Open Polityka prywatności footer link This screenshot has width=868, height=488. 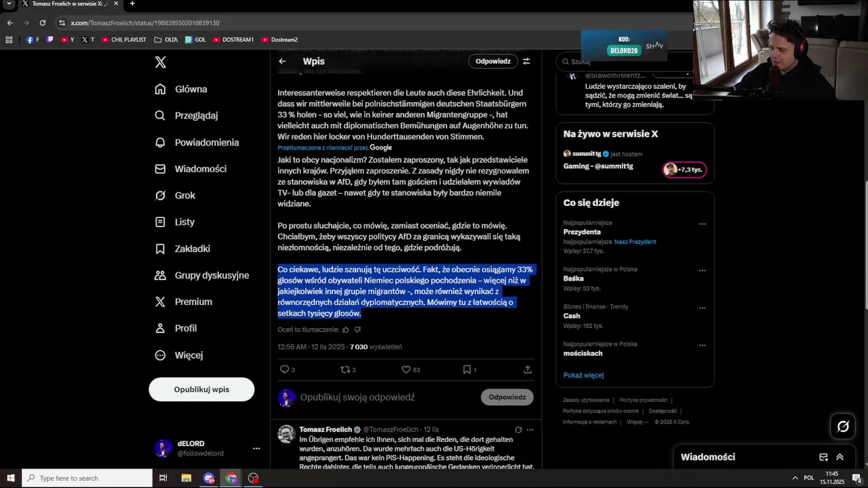644,400
